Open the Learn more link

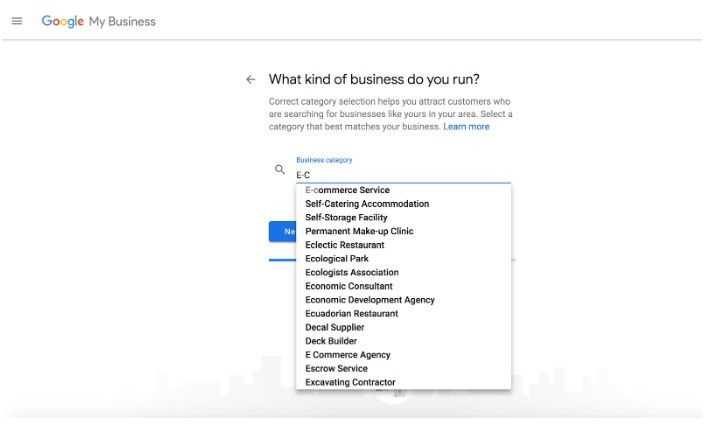(x=466, y=127)
